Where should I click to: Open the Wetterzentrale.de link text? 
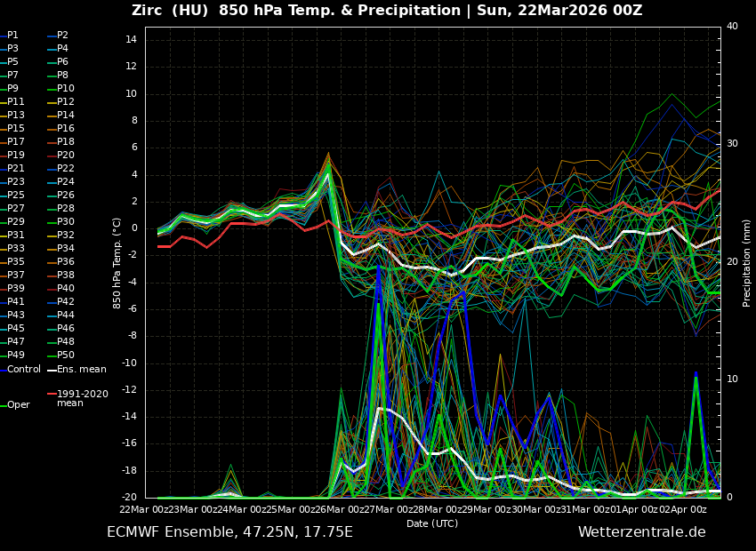coord(641,532)
